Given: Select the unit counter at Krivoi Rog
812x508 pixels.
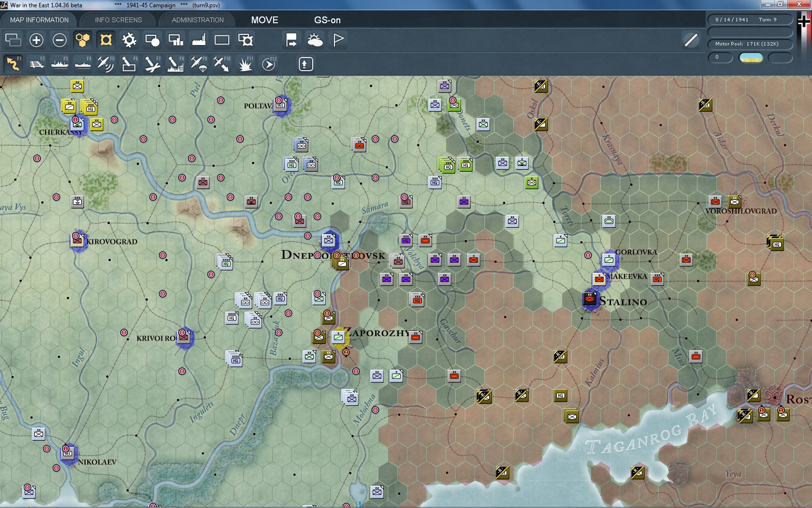Looking at the screenshot, I should (x=184, y=337).
